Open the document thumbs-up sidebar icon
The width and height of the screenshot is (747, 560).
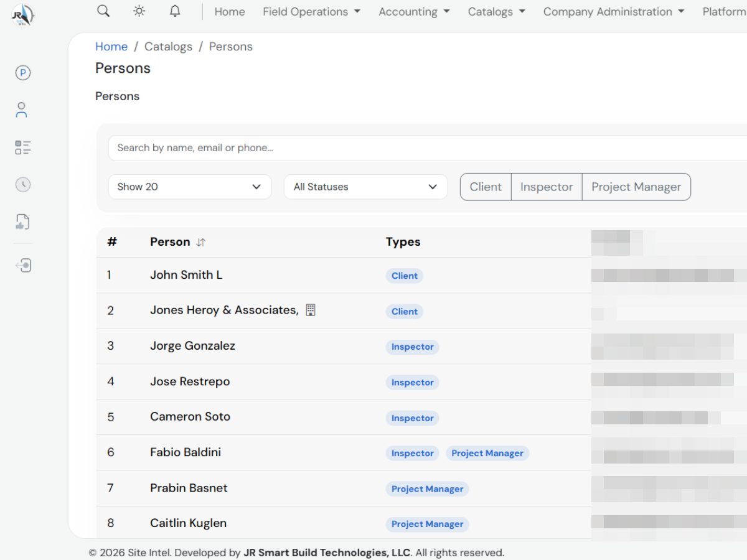click(23, 222)
